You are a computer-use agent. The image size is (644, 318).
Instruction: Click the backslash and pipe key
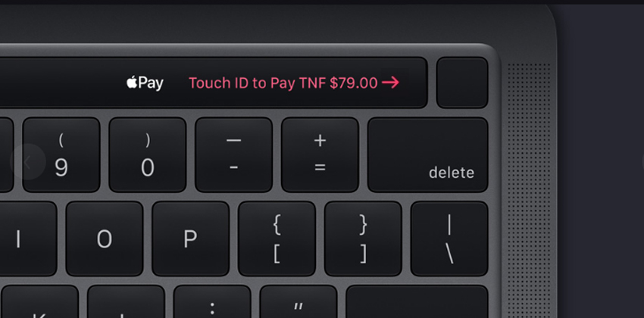pyautogui.click(x=449, y=238)
